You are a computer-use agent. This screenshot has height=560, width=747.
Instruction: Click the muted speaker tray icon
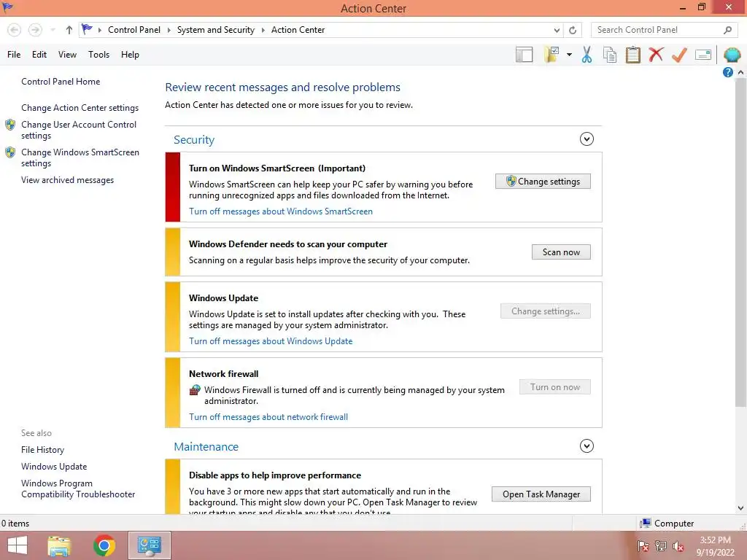678,546
